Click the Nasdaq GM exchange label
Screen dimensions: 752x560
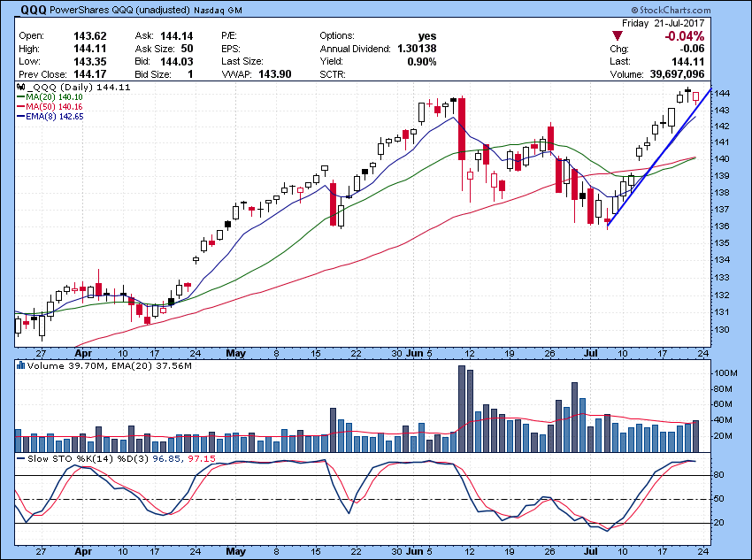[x=218, y=10]
